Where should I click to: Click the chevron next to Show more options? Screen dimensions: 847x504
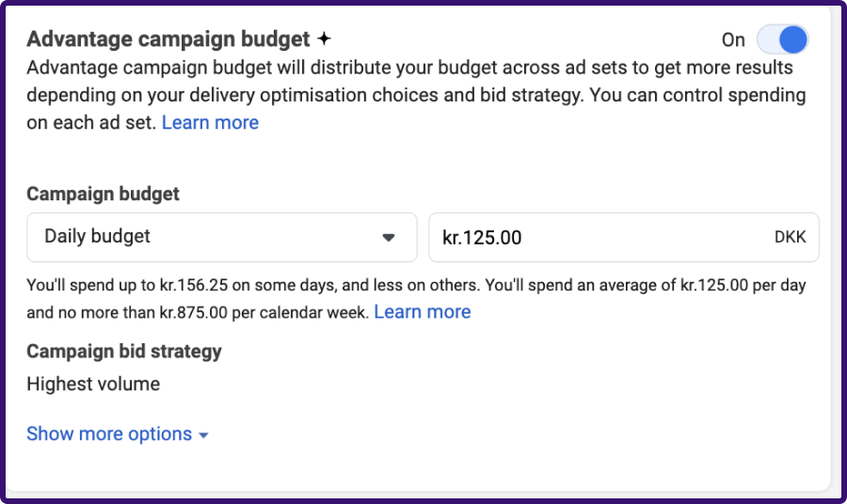tap(203, 435)
